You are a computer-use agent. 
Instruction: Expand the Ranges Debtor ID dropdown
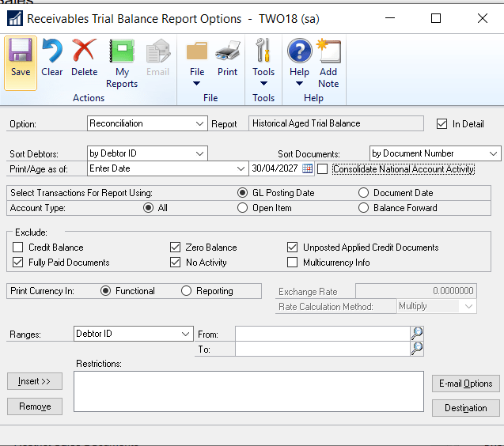click(185, 334)
